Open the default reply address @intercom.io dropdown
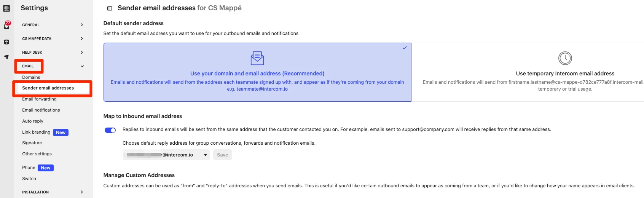The image size is (644, 198). [x=166, y=155]
